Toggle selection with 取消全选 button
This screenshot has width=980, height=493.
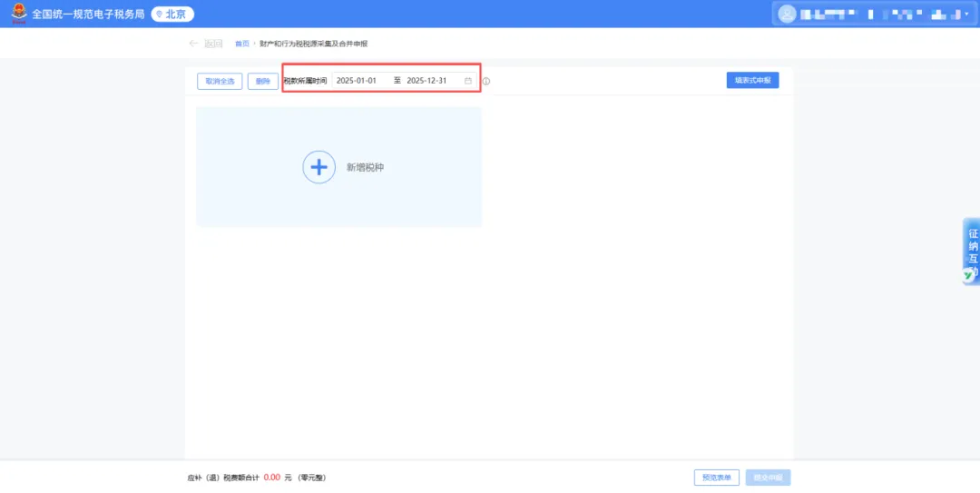pos(220,82)
